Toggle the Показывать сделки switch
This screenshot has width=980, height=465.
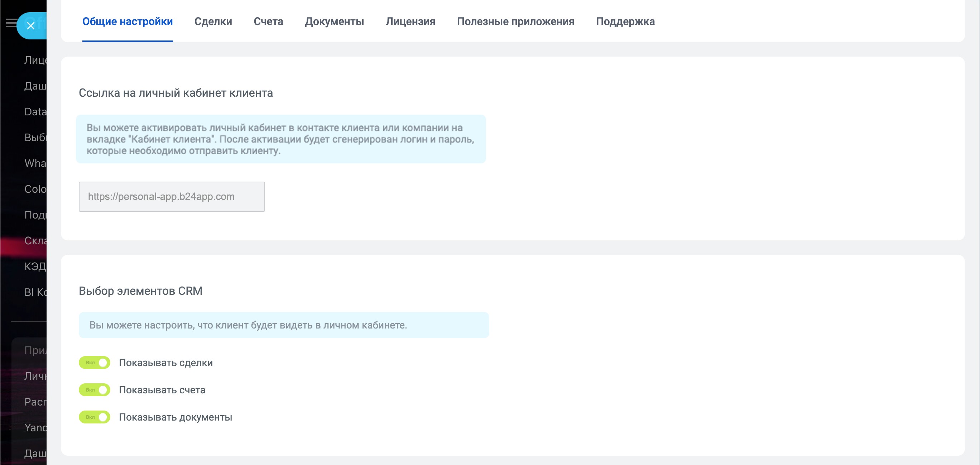pos(94,363)
